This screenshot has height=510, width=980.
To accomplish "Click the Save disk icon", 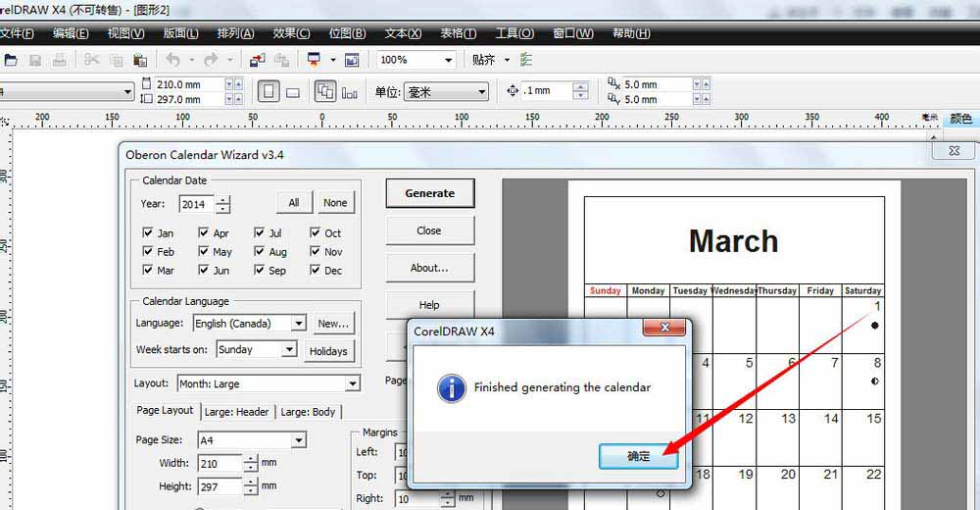I will pyautogui.click(x=35, y=60).
